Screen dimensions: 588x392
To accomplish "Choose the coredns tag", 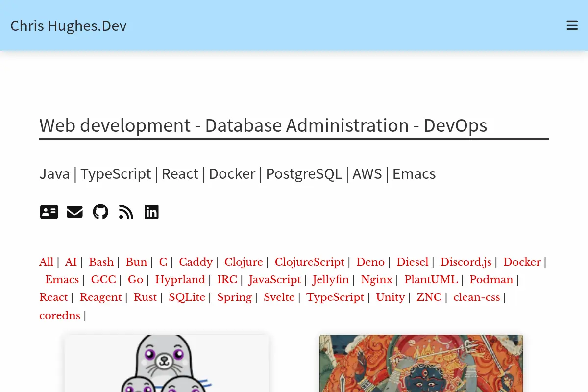I will [60, 315].
